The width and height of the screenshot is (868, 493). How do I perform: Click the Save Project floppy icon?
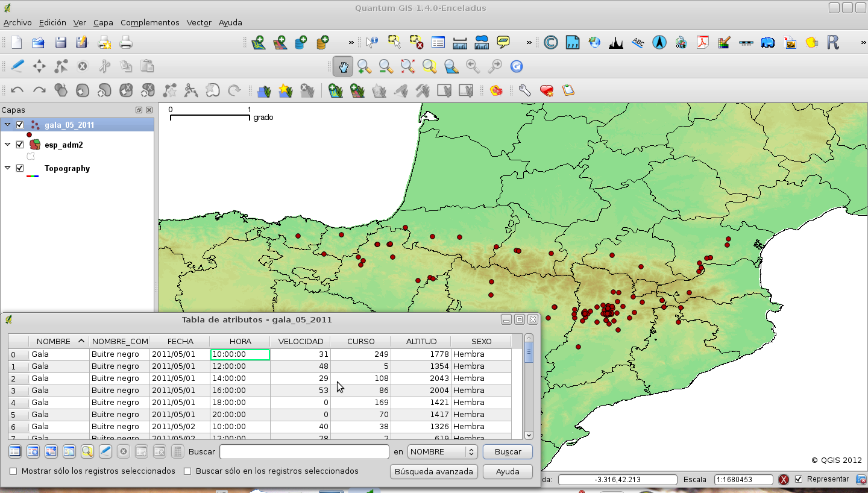click(61, 42)
